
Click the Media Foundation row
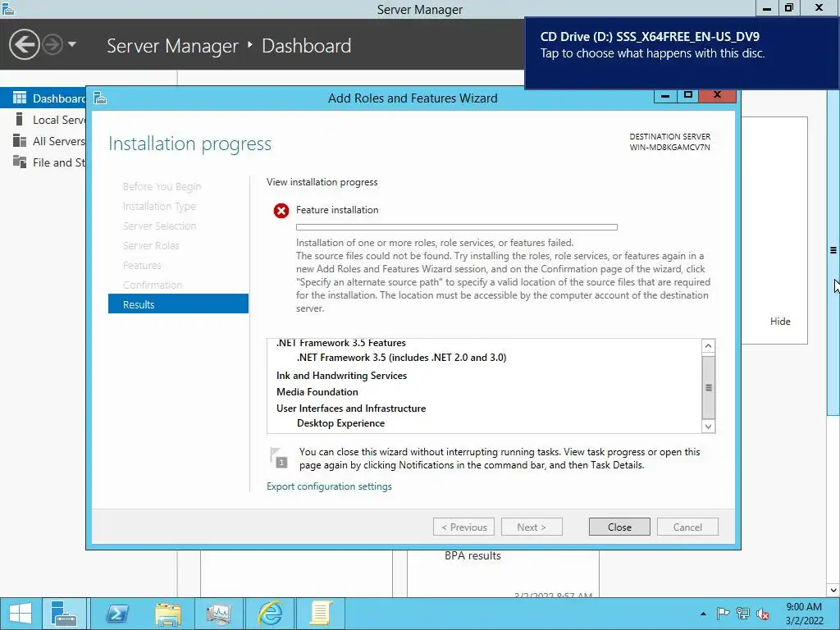(x=317, y=392)
